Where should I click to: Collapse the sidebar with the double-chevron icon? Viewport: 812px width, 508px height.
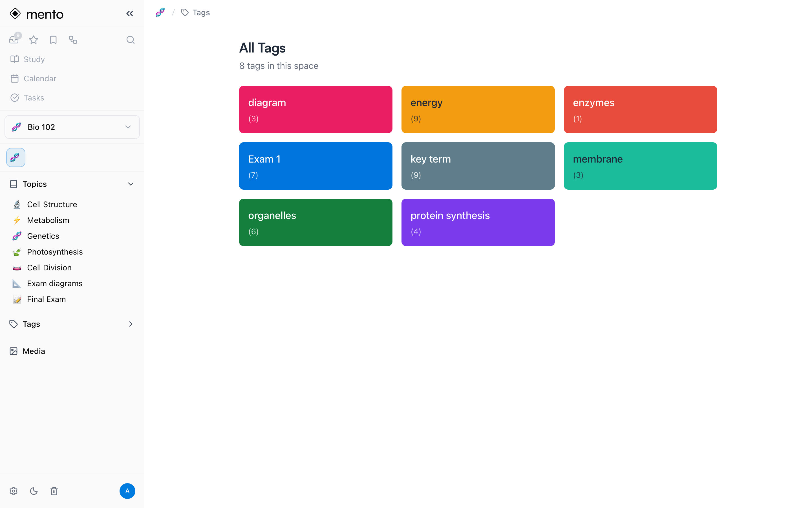[x=129, y=14]
